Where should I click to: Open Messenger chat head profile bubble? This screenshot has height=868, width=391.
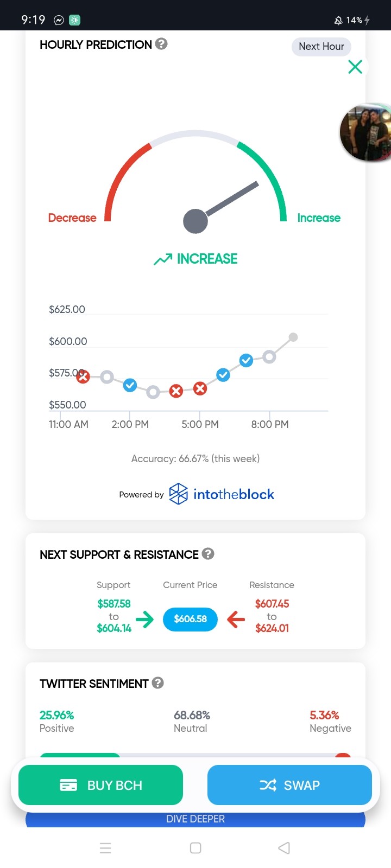(x=365, y=132)
